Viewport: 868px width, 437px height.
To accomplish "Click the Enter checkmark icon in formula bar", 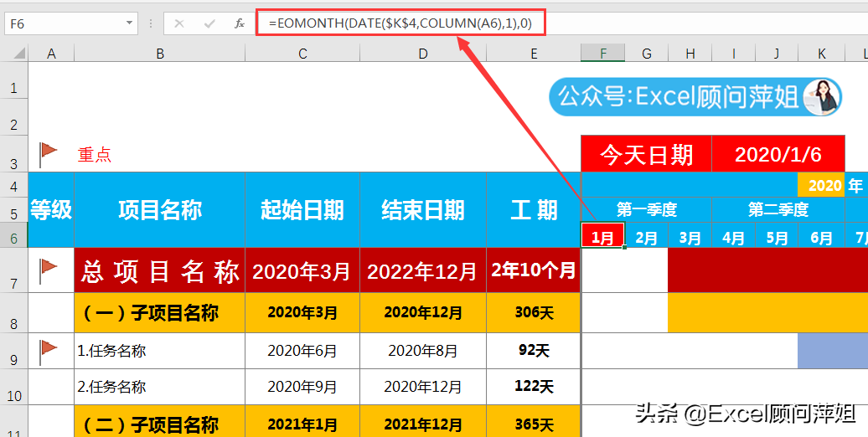I will pos(209,23).
